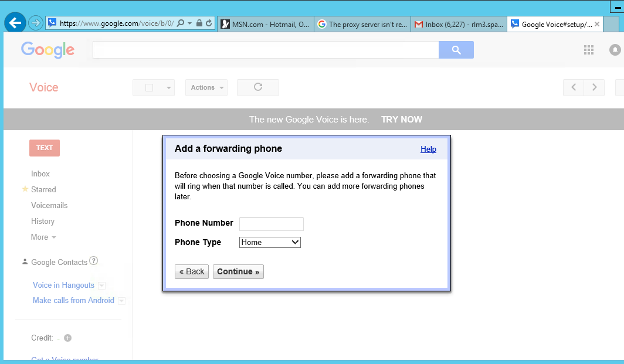Click the browser forward arrow button

[x=36, y=23]
